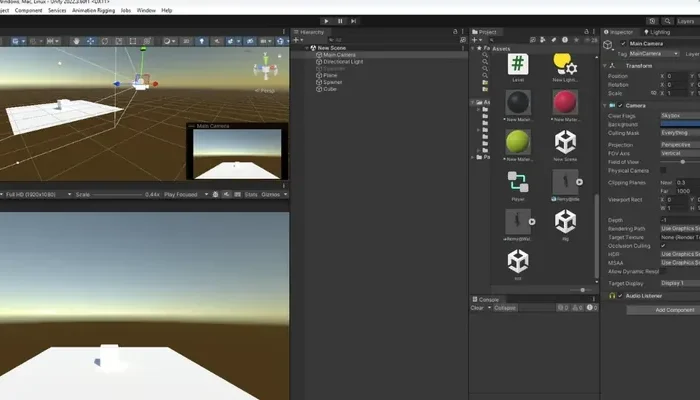Viewport: 700px width, 400px height.
Task: Select the Rotate tool
Action: pyautogui.click(x=105, y=41)
